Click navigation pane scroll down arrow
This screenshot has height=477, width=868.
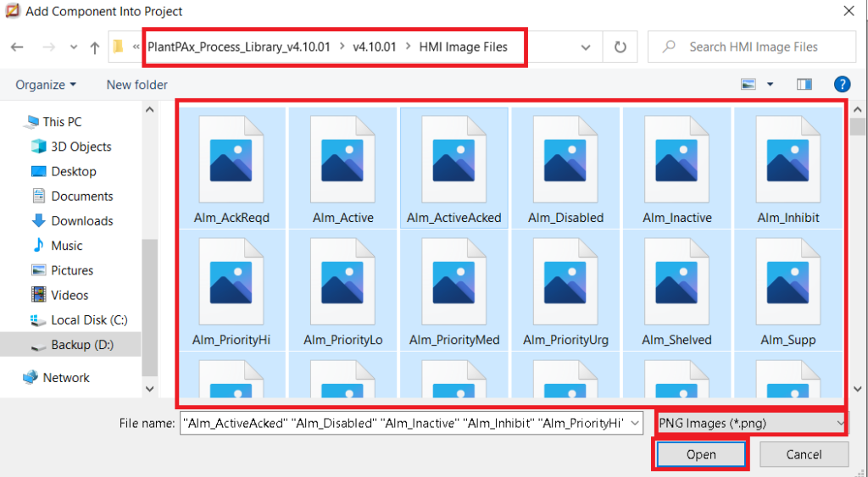point(149,388)
